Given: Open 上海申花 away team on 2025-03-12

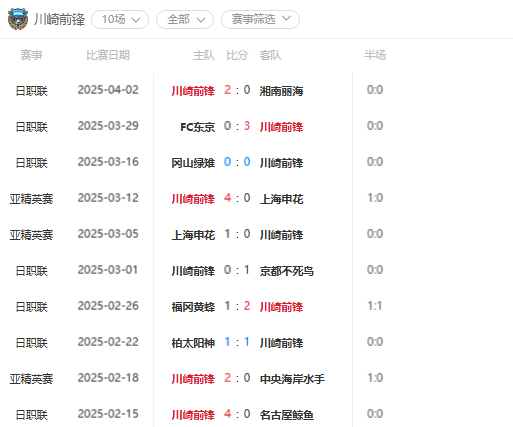Looking at the screenshot, I should pos(282,199).
